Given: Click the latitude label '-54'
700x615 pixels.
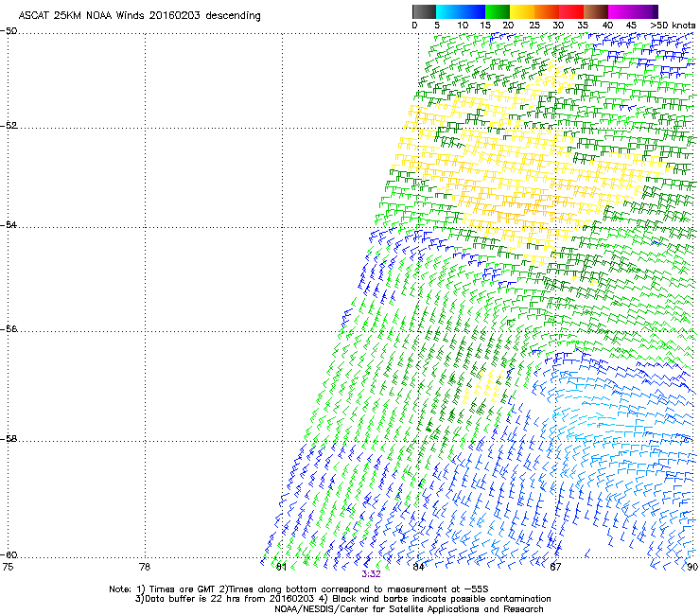Looking at the screenshot, I should click(x=9, y=224).
